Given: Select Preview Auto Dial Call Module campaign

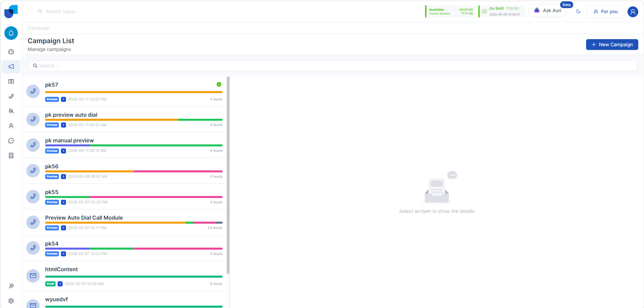Looking at the screenshot, I should coord(125,222).
